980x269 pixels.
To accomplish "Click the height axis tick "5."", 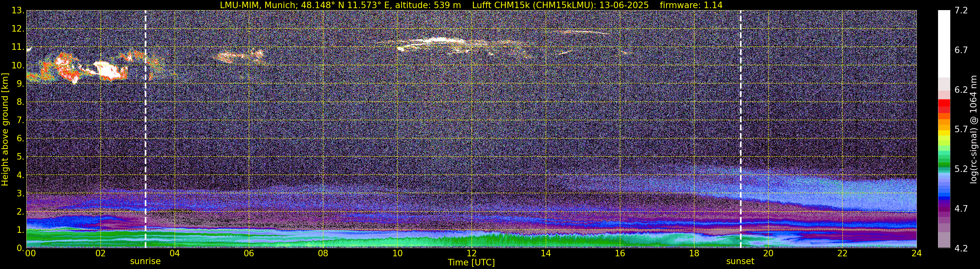I will [x=20, y=157].
